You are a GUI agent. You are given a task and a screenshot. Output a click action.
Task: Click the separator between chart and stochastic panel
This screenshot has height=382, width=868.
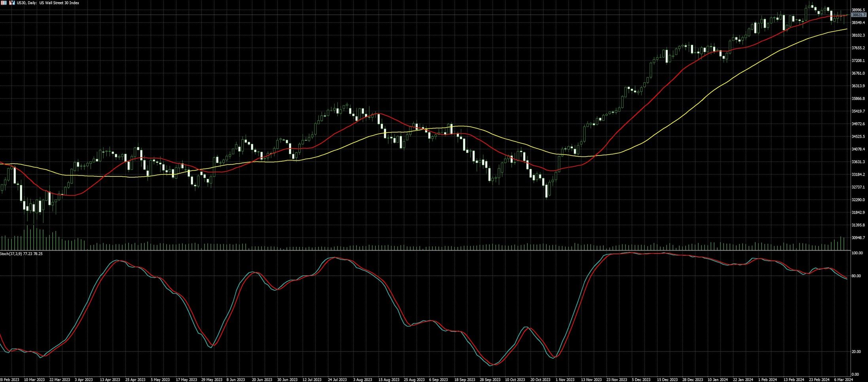[425, 250]
